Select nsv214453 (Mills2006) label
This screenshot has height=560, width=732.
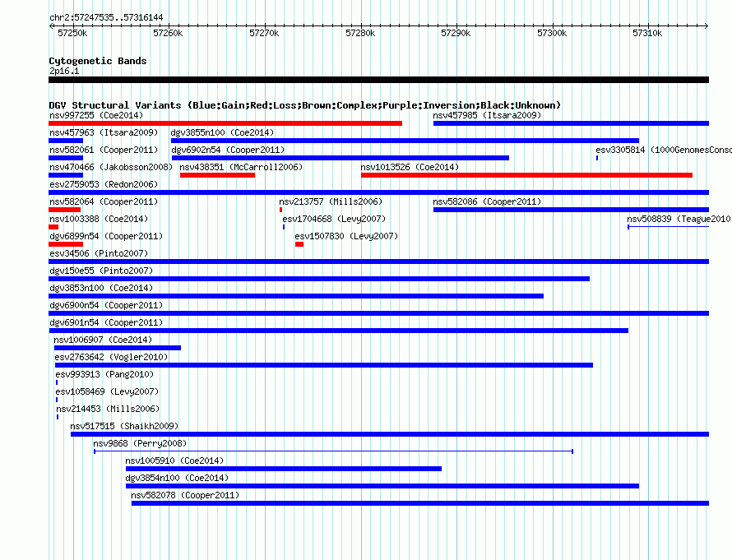pyautogui.click(x=108, y=409)
